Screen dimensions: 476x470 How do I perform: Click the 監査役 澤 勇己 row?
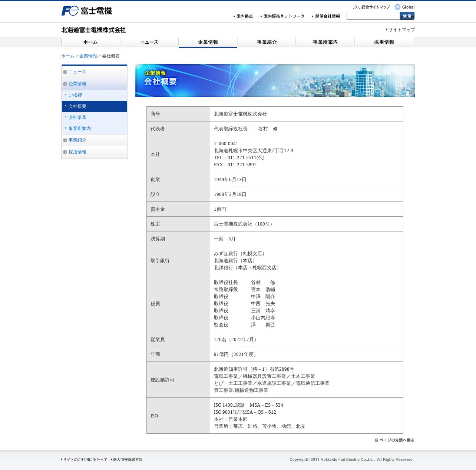pos(244,325)
